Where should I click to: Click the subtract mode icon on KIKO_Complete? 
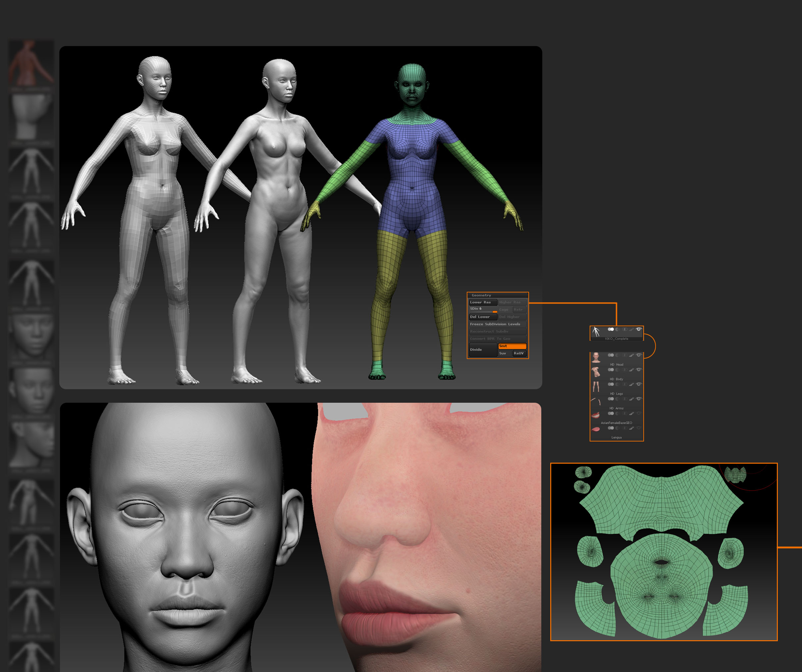(617, 330)
